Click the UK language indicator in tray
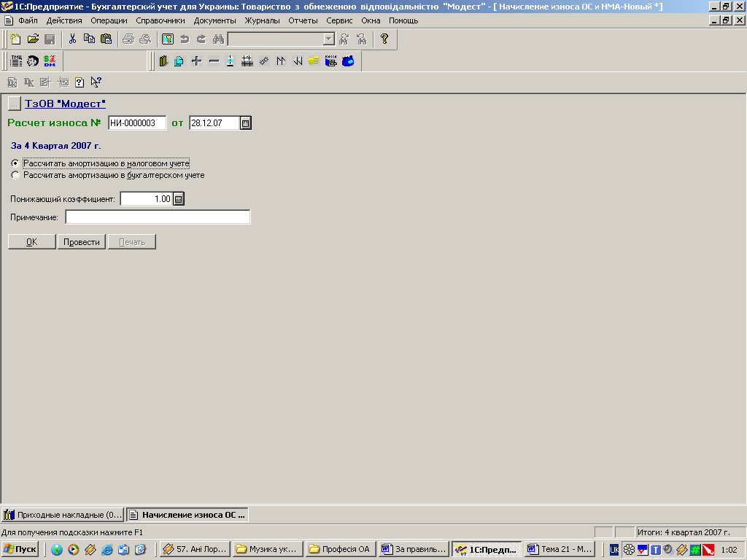The image size is (747, 560). [x=614, y=550]
